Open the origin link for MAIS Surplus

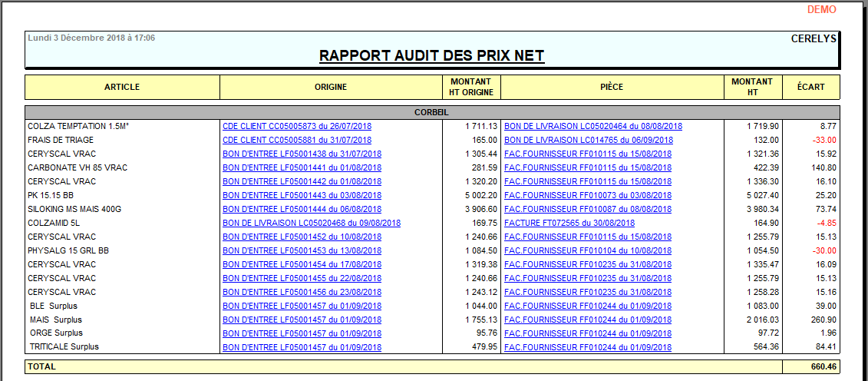tap(302, 320)
